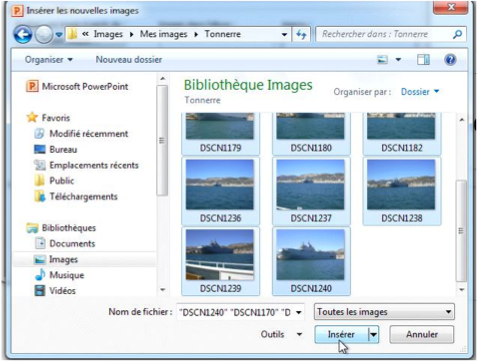Open the blue Help question mark icon
Screen dimensions: 477x361
pos(450,60)
